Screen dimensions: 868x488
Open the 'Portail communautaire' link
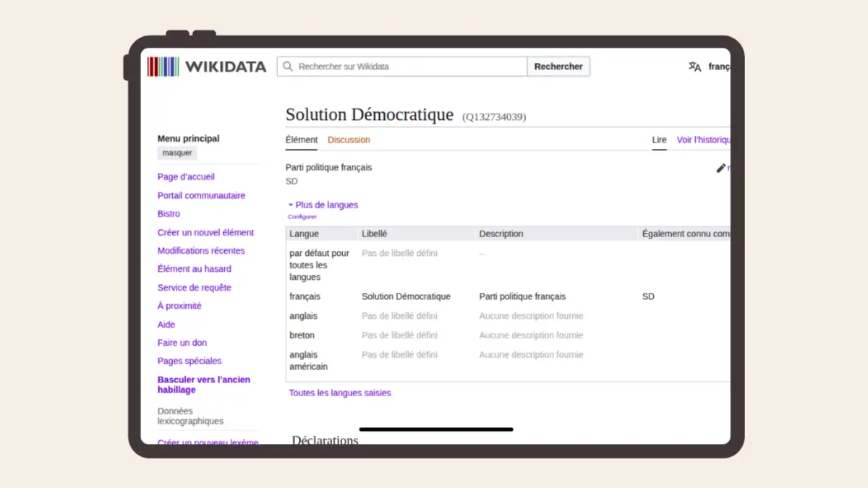pos(202,196)
